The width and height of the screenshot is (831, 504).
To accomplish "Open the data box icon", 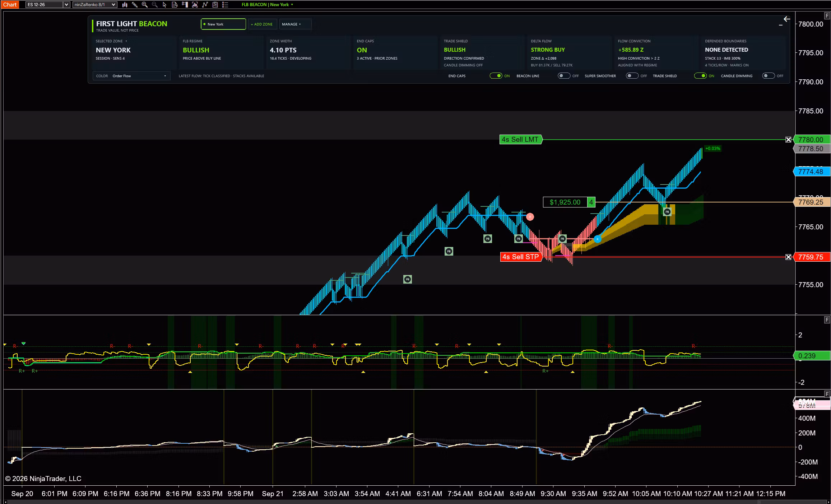I will tap(175, 5).
